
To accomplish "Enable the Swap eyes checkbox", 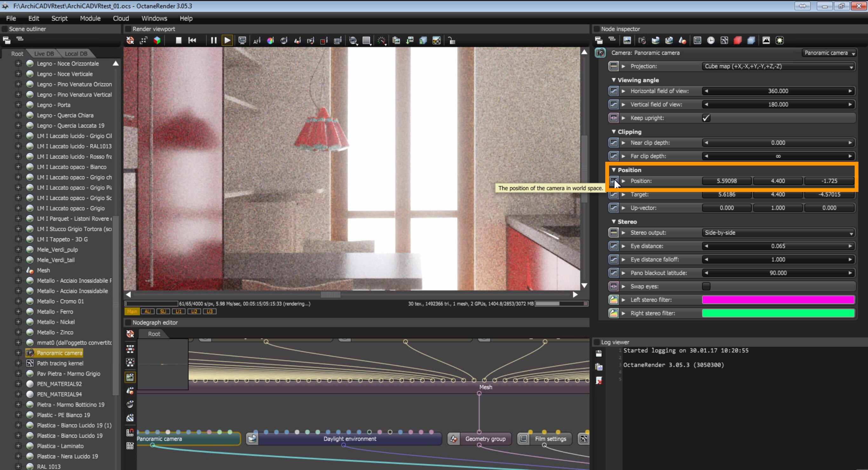I will (706, 286).
